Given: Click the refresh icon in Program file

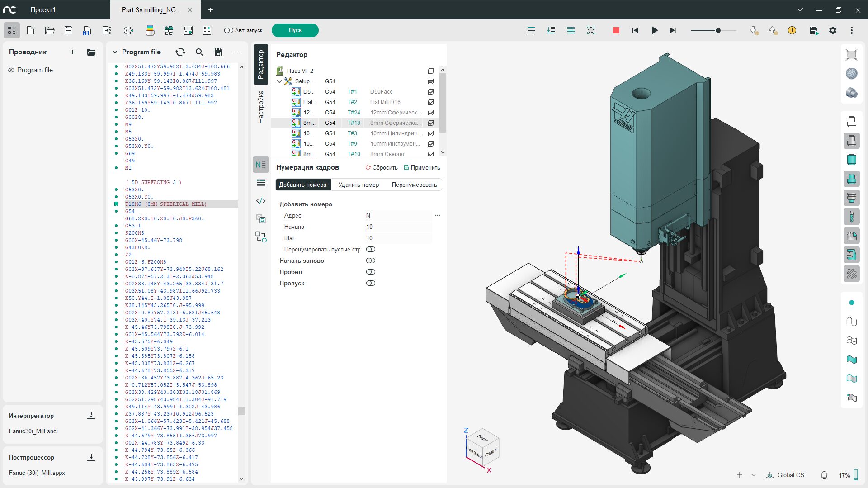Looking at the screenshot, I should pos(180,52).
